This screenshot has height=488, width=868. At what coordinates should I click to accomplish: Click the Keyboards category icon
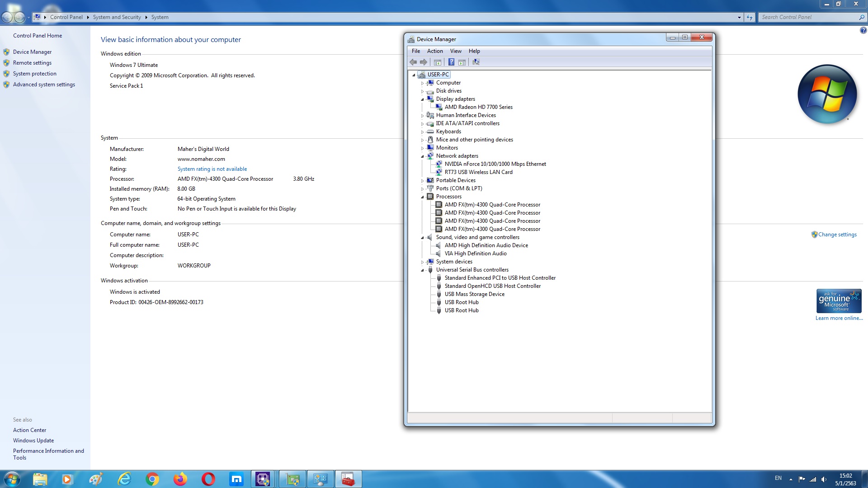pos(430,131)
